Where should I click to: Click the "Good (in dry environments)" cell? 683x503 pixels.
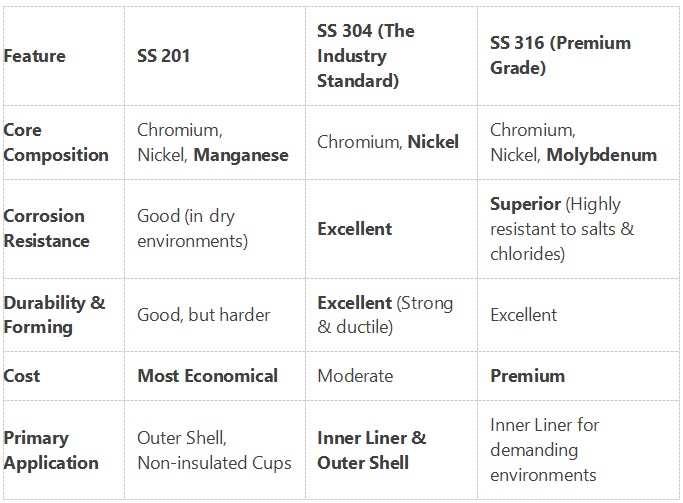(192, 228)
